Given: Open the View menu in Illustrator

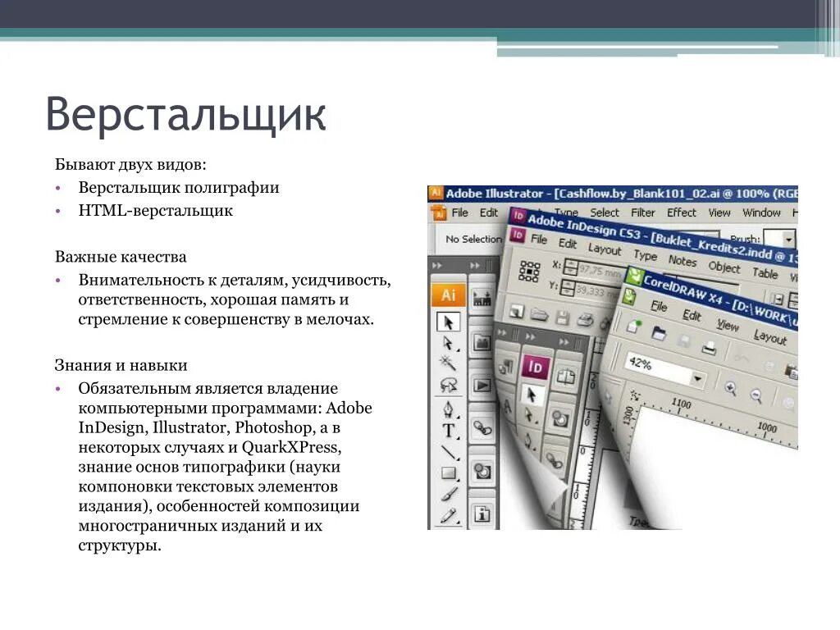Looking at the screenshot, I should pos(719,212).
